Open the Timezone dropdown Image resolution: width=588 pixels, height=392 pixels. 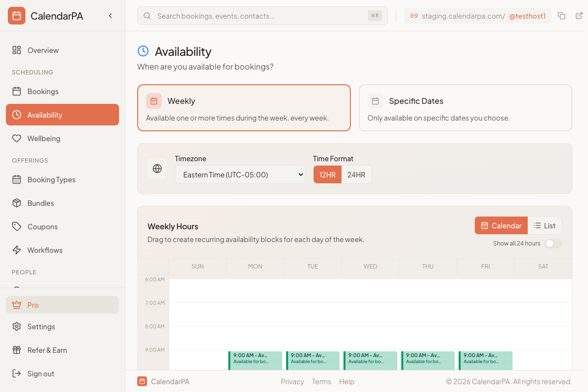click(240, 174)
